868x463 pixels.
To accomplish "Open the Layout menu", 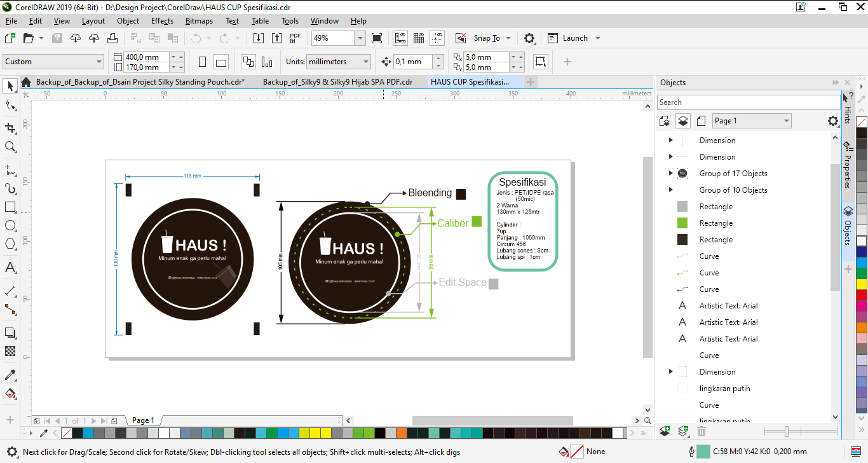I will click(x=93, y=21).
